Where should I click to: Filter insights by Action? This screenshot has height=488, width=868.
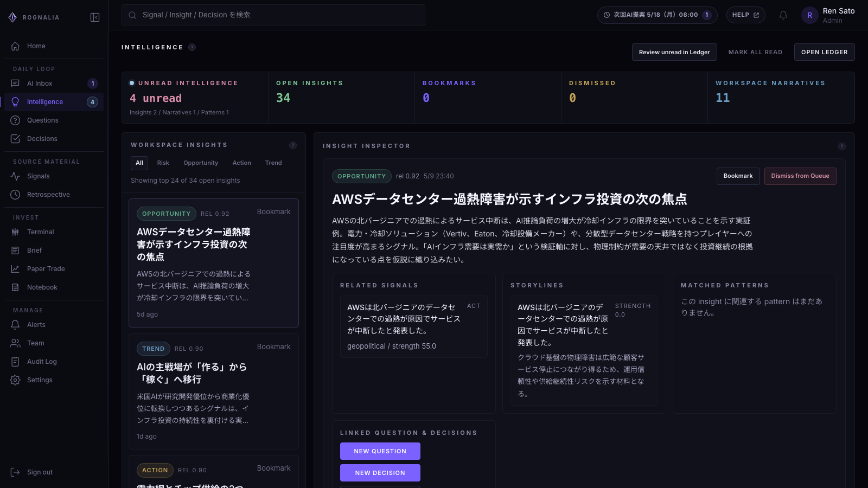[x=242, y=163]
